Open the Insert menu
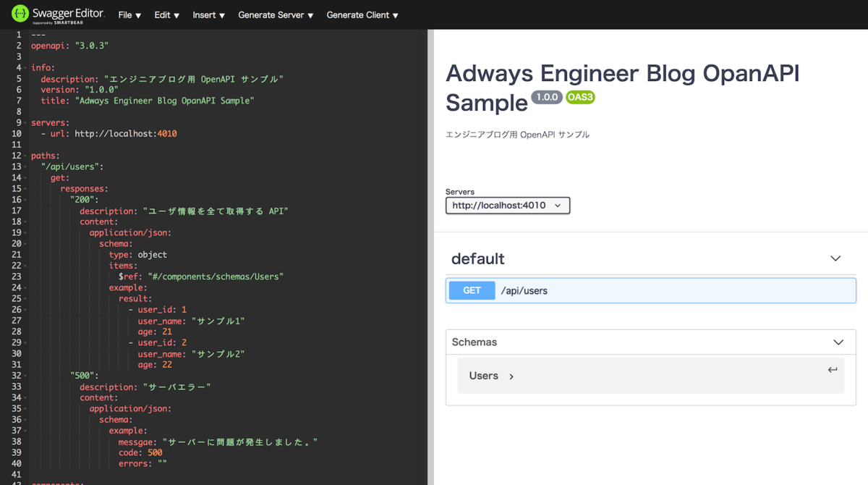868x485 pixels. tap(208, 14)
